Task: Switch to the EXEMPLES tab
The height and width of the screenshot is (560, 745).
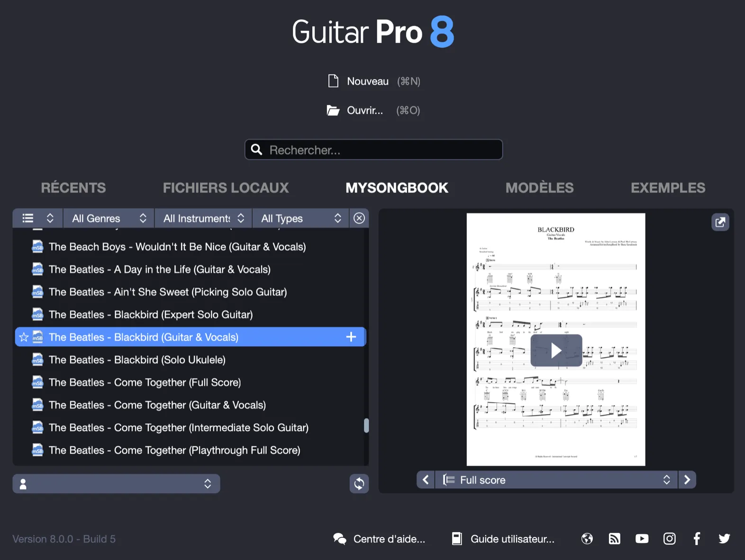Action: 668,188
